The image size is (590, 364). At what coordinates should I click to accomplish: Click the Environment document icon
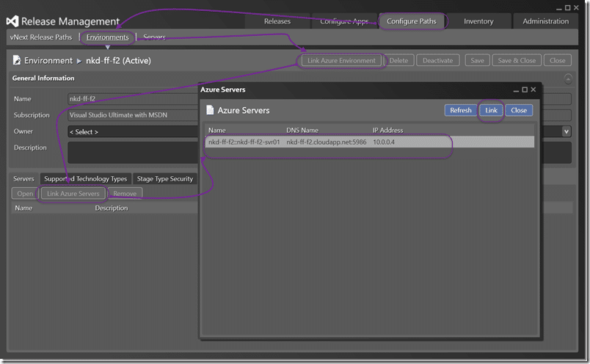point(16,60)
